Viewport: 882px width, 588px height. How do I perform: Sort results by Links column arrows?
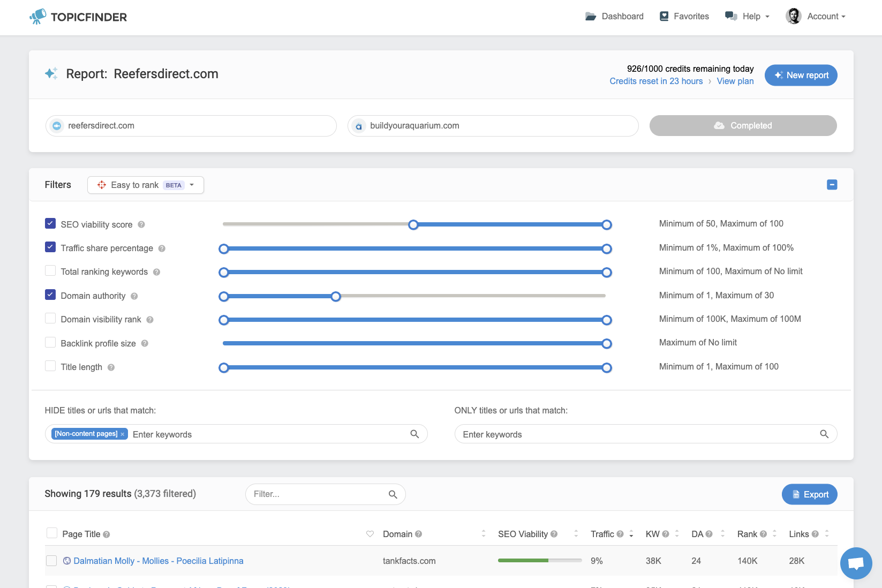pos(827,534)
